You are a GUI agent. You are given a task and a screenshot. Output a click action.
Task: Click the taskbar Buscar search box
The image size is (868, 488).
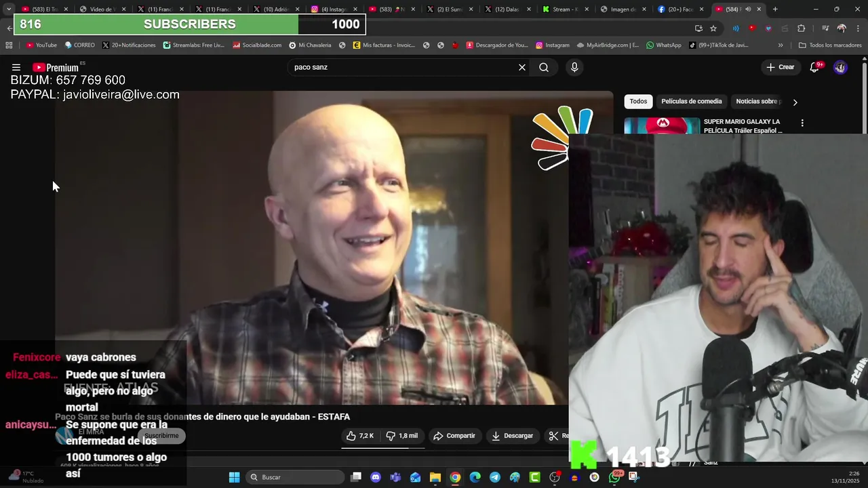[x=295, y=477]
